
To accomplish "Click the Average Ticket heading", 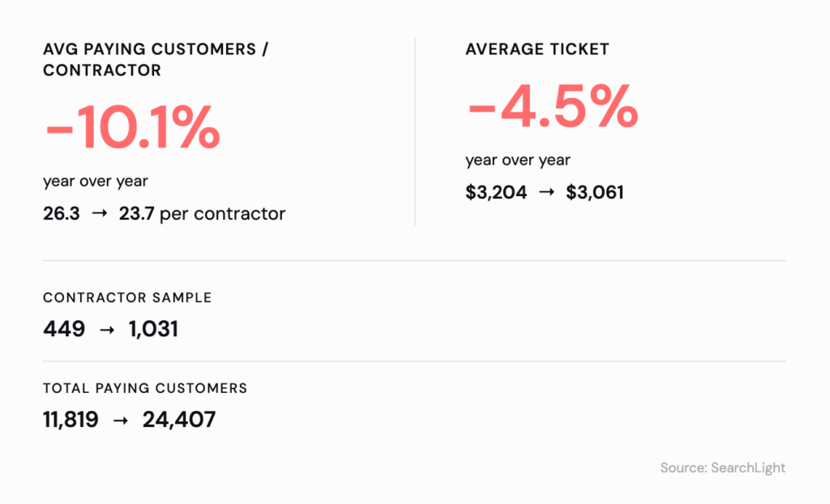I will 537,49.
